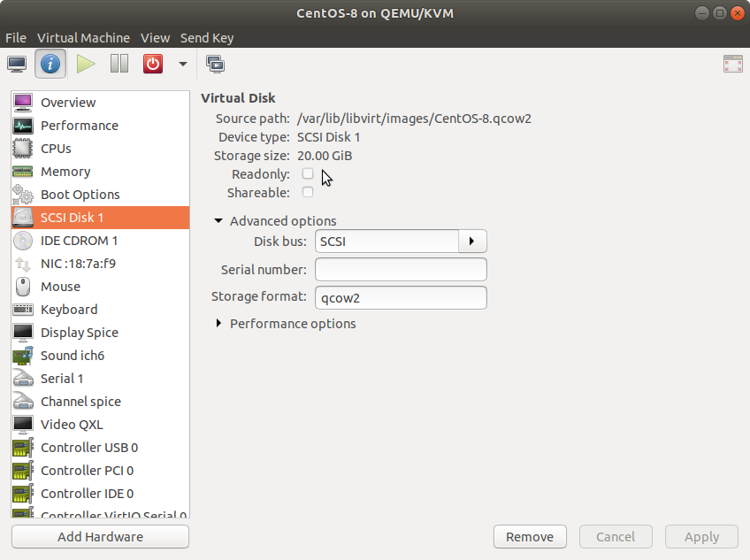Viewport: 750px width, 560px height.
Task: Click the Cancel button
Action: click(616, 536)
